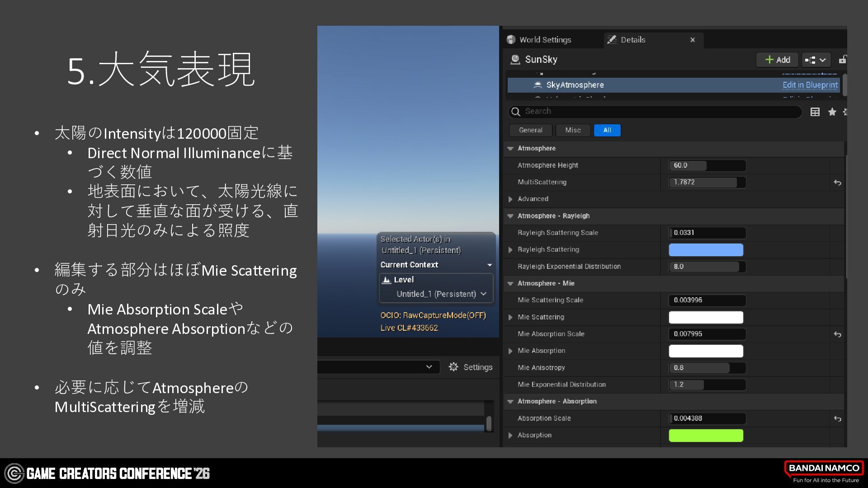Image resolution: width=868 pixels, height=488 pixels.
Task: Click the Add component button
Action: point(777,60)
